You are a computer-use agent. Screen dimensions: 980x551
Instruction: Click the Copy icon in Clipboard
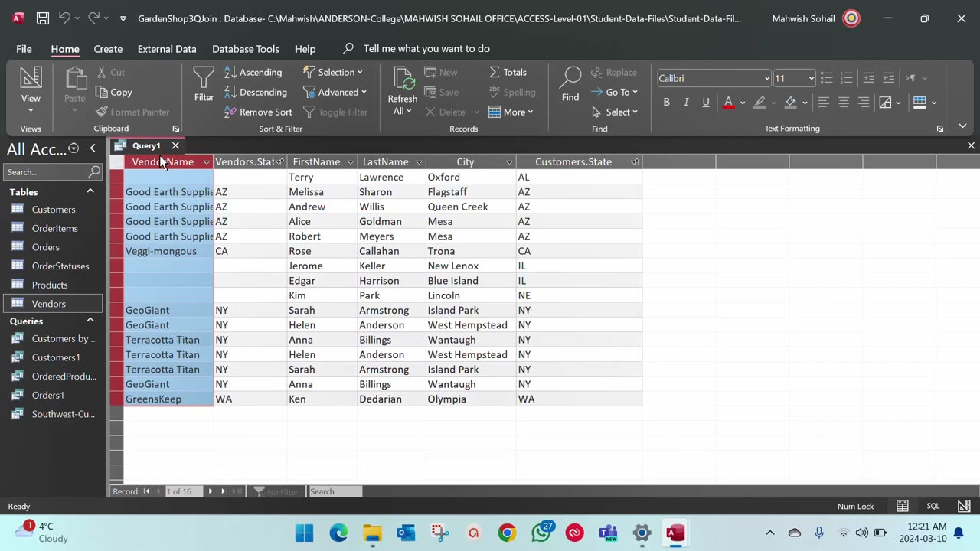coord(103,92)
